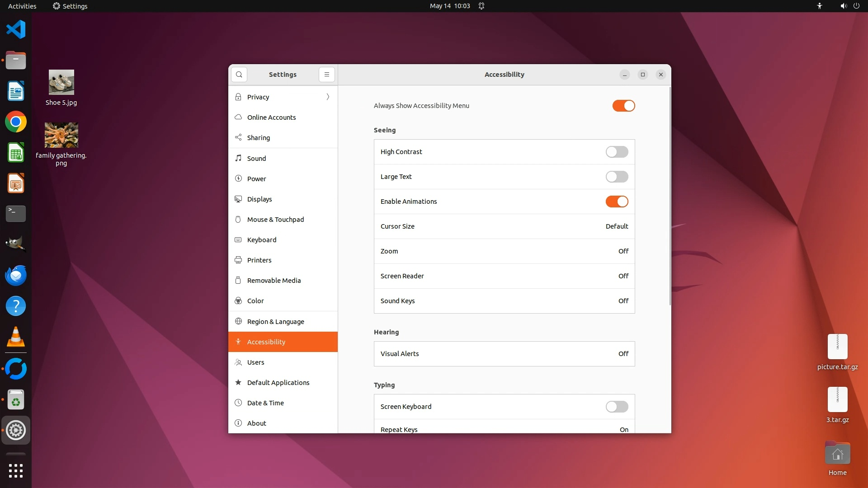Open Visual Alerts setting row

(x=504, y=354)
